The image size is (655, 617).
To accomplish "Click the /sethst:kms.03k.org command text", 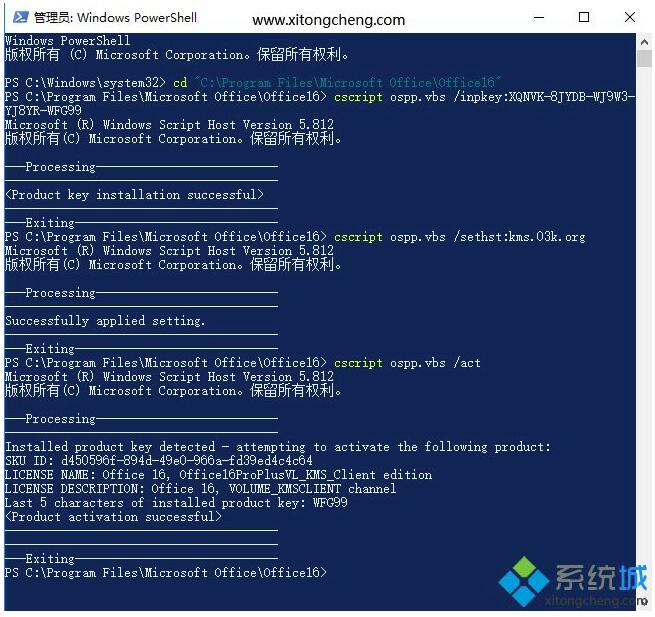I will (519, 237).
